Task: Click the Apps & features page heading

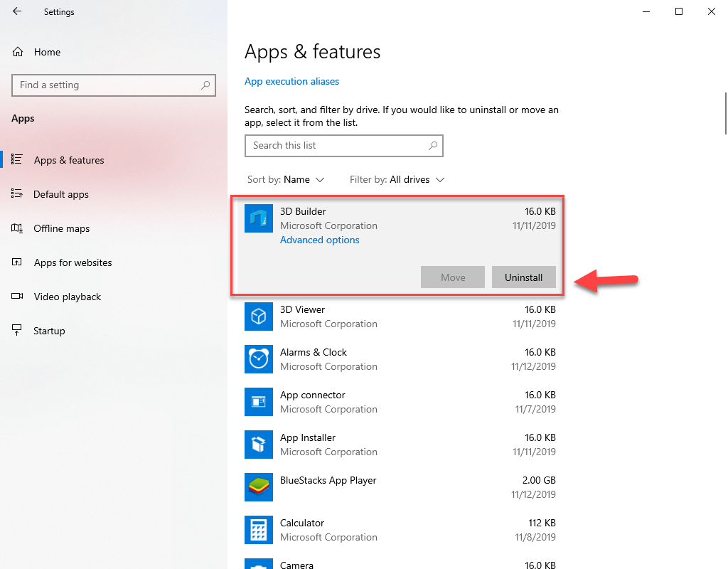Action: click(313, 52)
